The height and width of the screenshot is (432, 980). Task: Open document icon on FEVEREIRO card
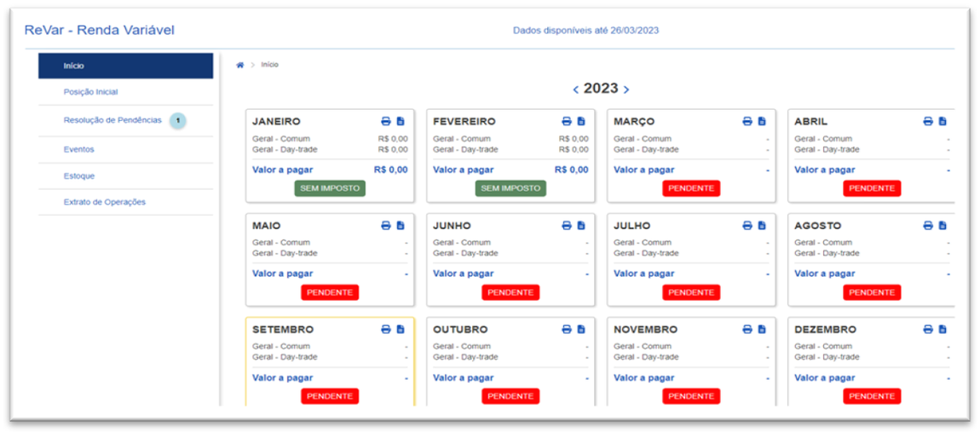coord(581,121)
